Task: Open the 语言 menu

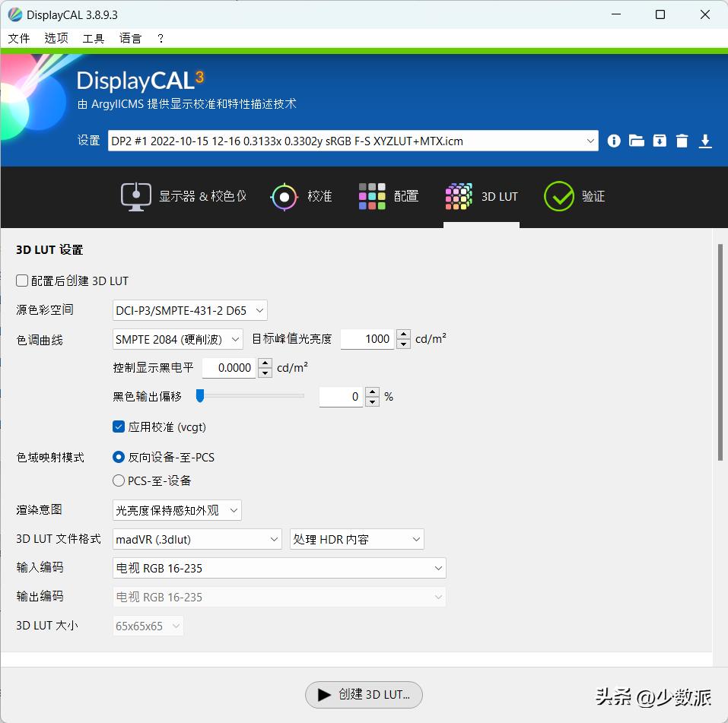Action: pos(129,38)
